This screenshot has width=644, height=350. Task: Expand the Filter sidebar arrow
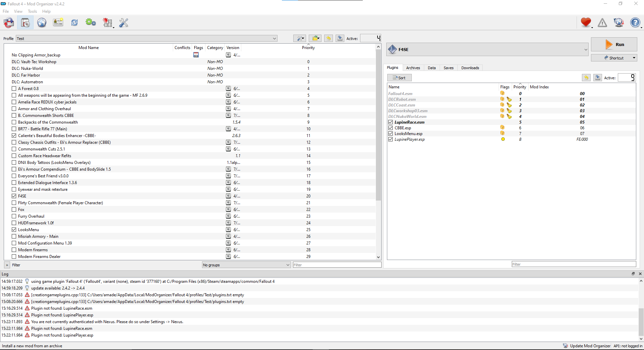pyautogui.click(x=7, y=265)
